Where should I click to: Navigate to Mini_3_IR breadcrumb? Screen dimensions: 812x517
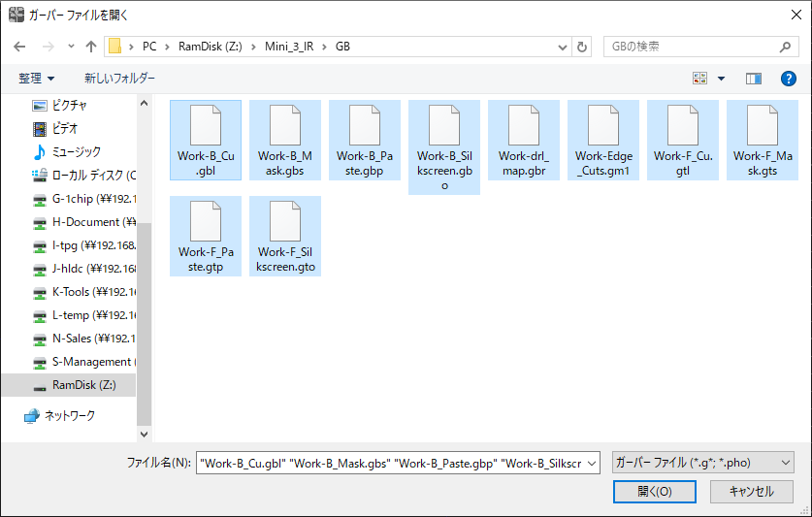[289, 47]
